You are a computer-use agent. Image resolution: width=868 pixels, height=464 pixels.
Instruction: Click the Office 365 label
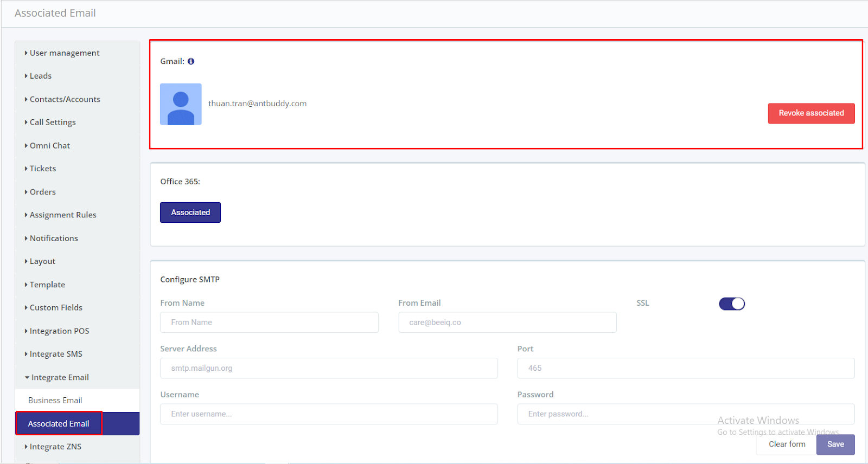[180, 182]
